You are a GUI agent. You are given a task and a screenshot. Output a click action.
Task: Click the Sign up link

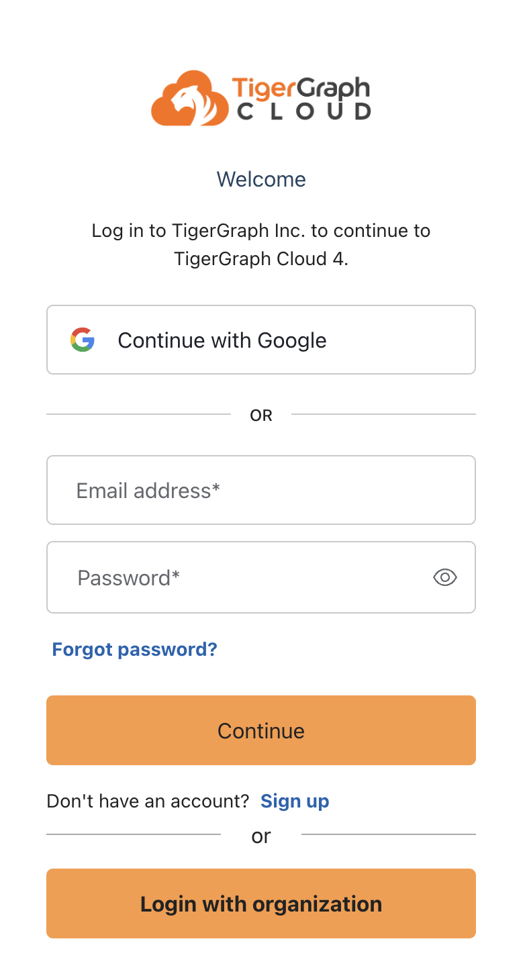tap(295, 801)
